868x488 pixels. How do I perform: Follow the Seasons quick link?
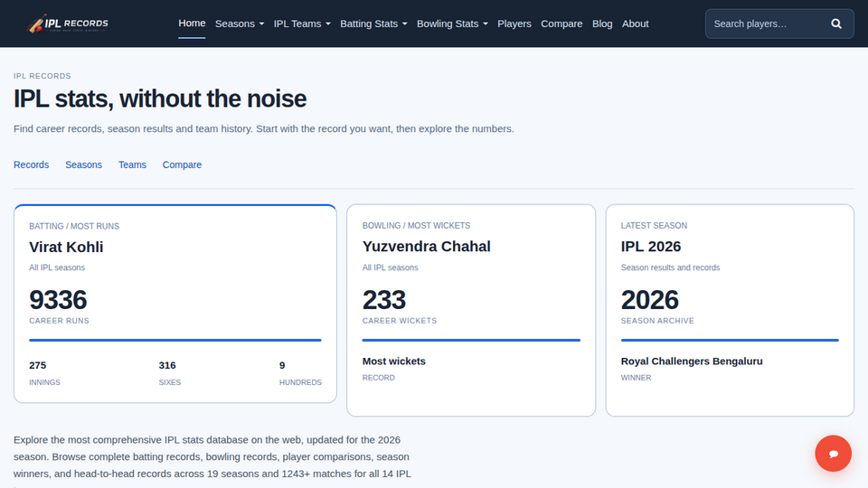[x=83, y=164]
